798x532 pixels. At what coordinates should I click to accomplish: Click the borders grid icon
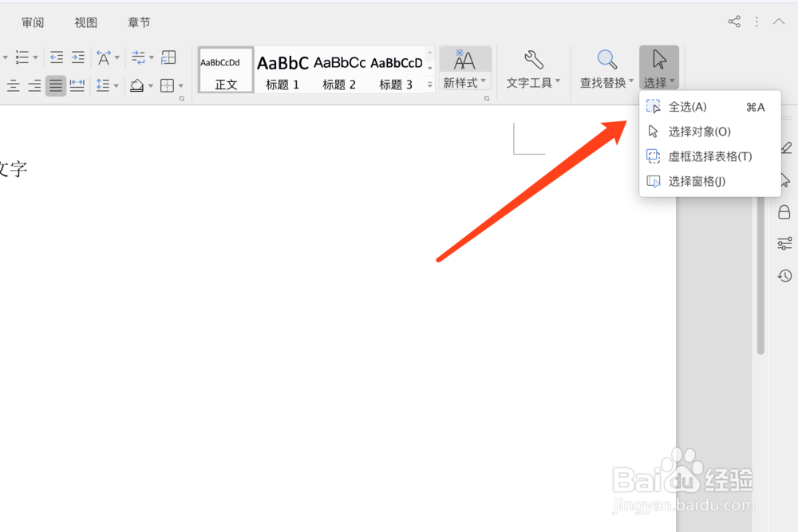point(167,85)
